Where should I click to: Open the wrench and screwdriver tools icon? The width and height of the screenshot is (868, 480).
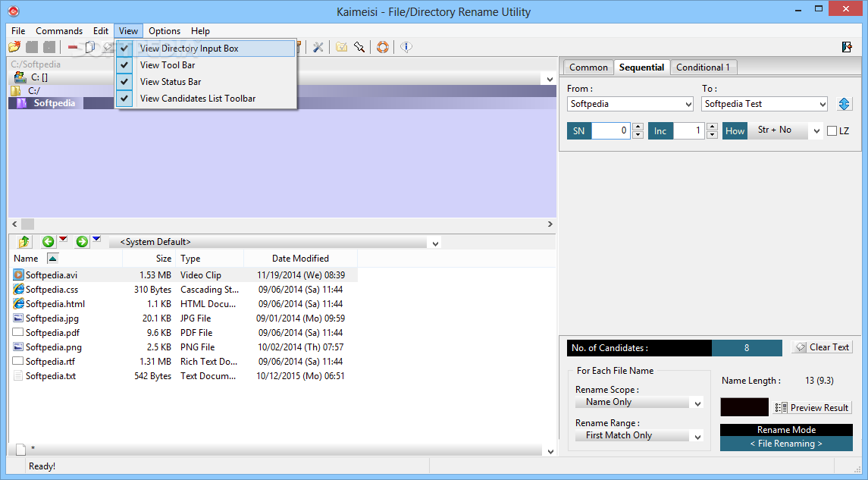pos(318,47)
